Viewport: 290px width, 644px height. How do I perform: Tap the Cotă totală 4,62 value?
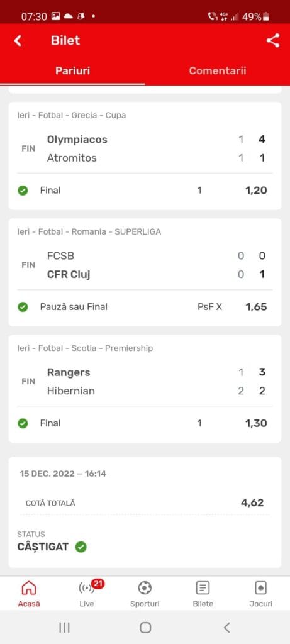(x=252, y=502)
